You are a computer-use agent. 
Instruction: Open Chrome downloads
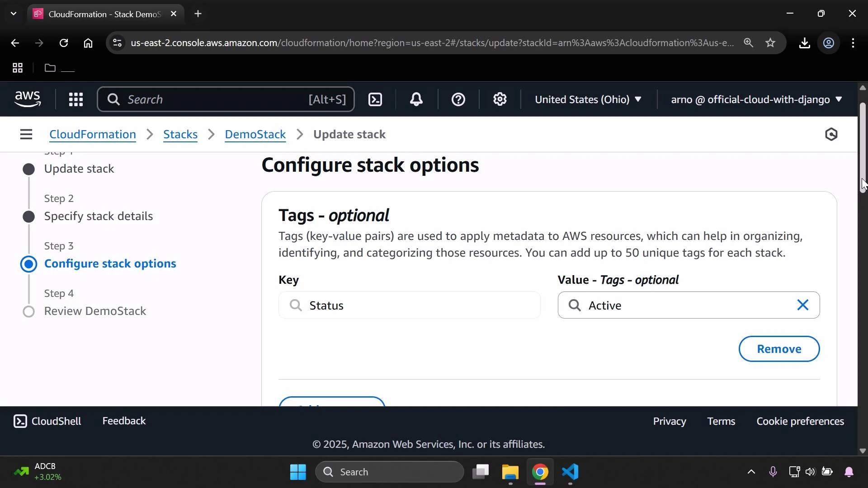pyautogui.click(x=804, y=43)
